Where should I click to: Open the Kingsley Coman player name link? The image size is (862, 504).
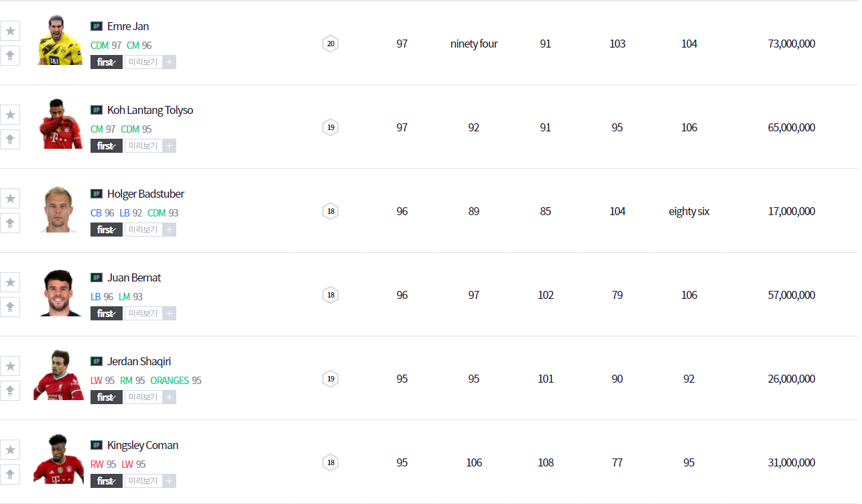(x=143, y=445)
